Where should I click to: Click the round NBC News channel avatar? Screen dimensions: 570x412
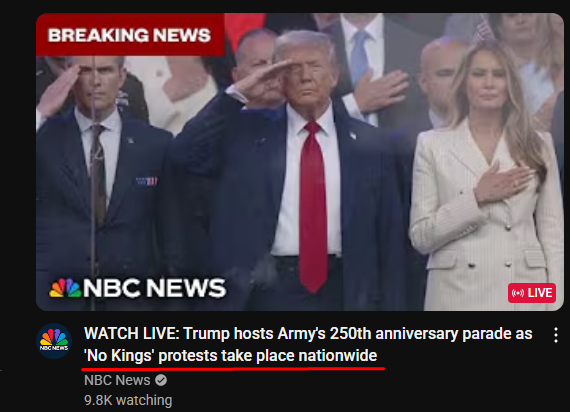coord(54,341)
